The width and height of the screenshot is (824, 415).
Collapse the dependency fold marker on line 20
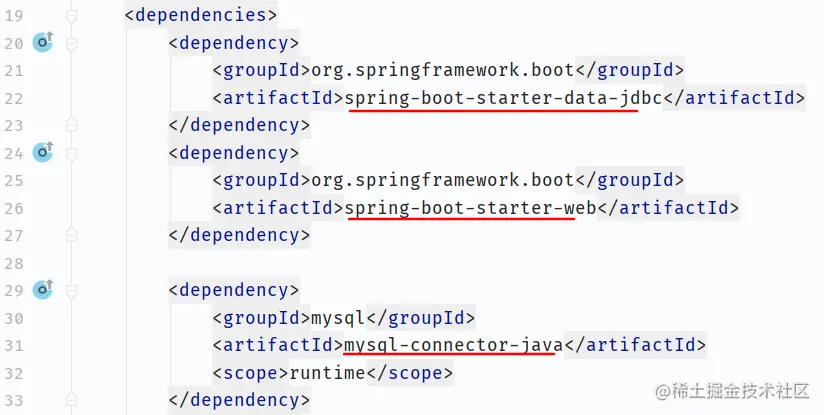point(71,44)
